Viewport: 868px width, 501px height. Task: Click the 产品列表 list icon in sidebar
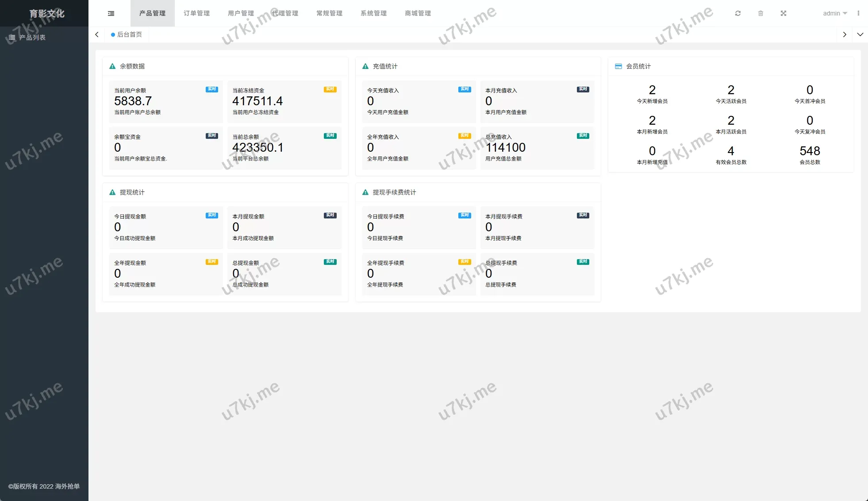point(12,38)
